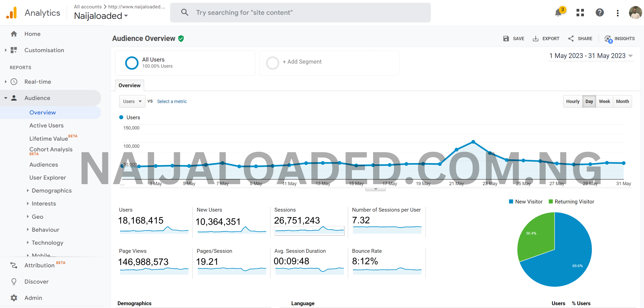Click the Export report icon
Screen dimensions: 644x308
click(x=536, y=39)
